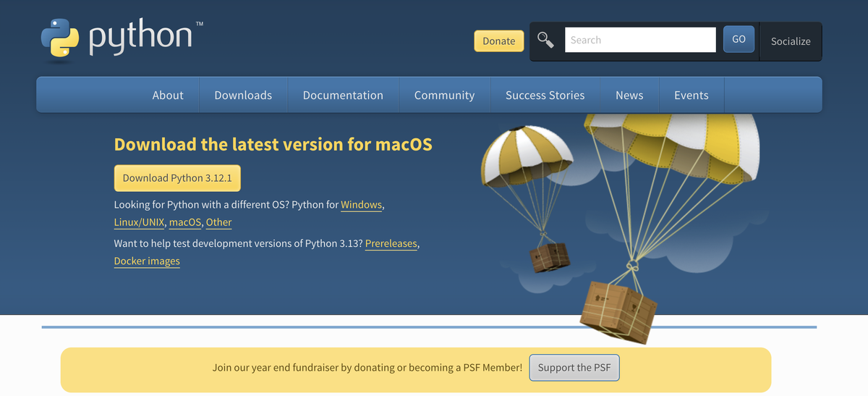Open the Community menu
868x396 pixels.
[x=444, y=95]
